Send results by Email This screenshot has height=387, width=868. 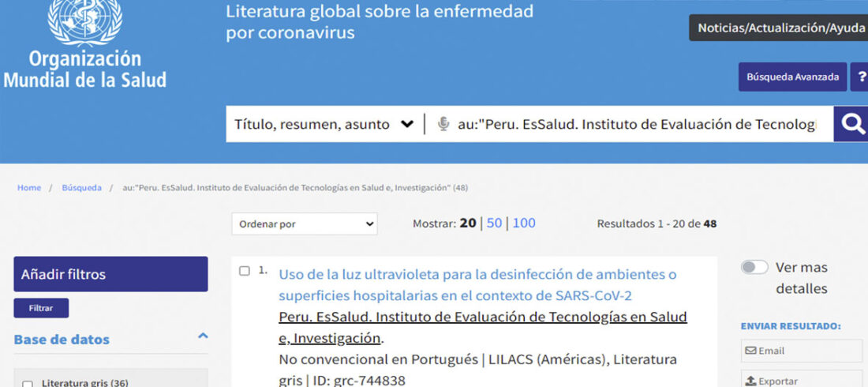pyautogui.click(x=802, y=351)
